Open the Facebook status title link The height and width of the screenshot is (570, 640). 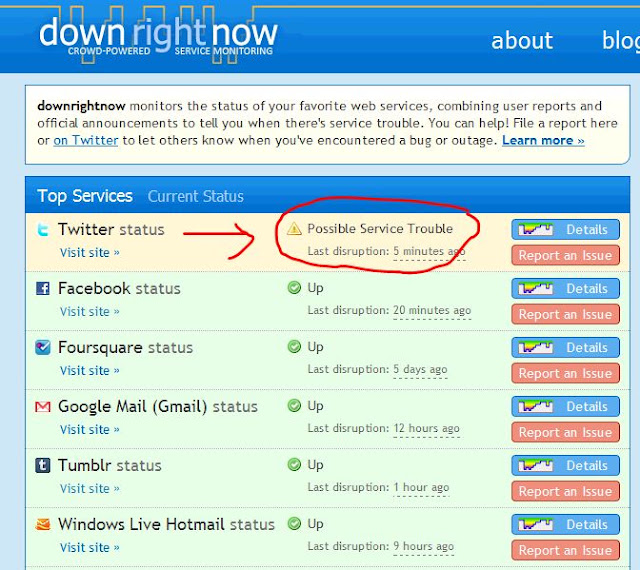[x=119, y=288]
